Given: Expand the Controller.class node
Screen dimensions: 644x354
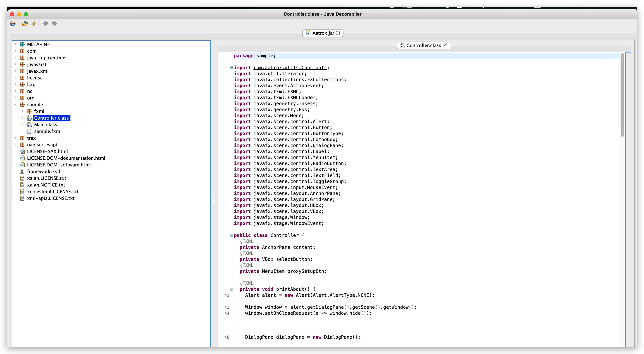Looking at the screenshot, I should coord(22,118).
